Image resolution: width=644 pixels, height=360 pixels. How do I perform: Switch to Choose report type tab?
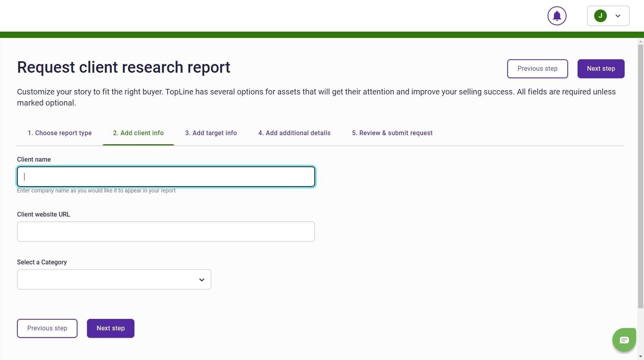(x=60, y=133)
